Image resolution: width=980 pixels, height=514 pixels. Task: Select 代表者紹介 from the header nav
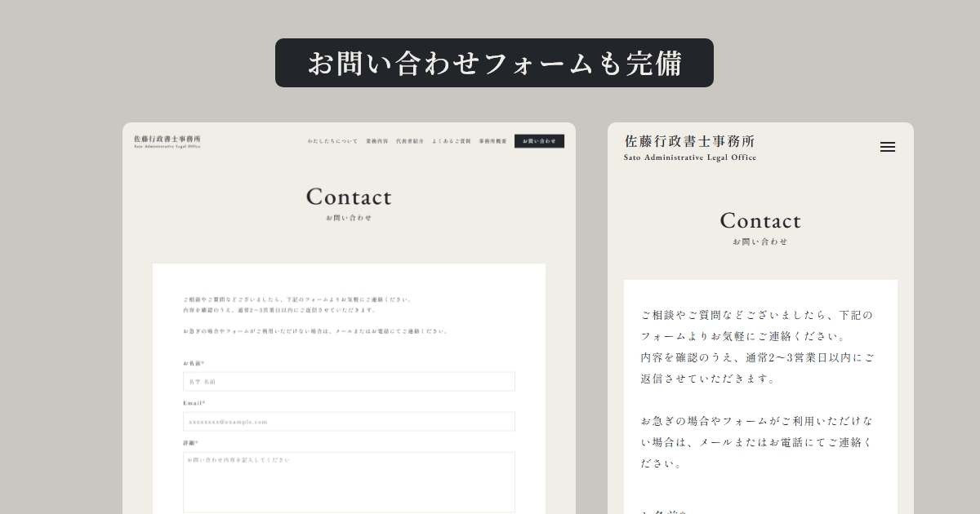tap(412, 140)
